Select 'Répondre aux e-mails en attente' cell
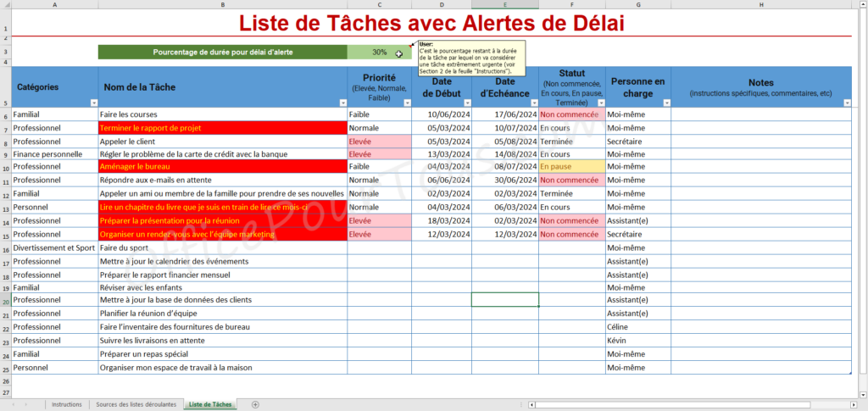This screenshot has height=411, width=868. pyautogui.click(x=223, y=180)
